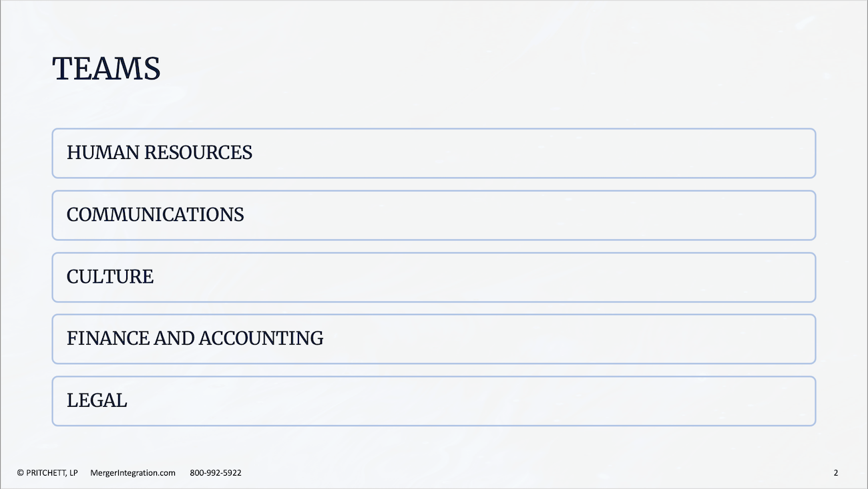Click the word AND in Finance box

tap(174, 339)
